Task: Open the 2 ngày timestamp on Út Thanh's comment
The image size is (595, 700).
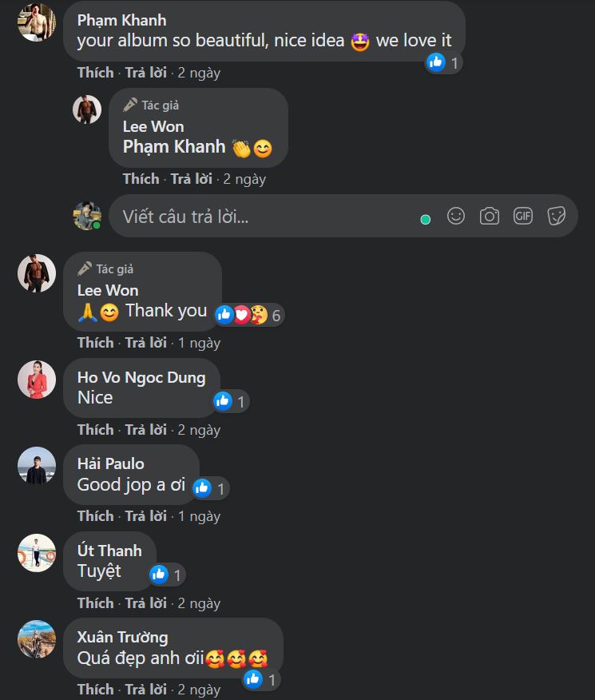Action: coord(199,603)
